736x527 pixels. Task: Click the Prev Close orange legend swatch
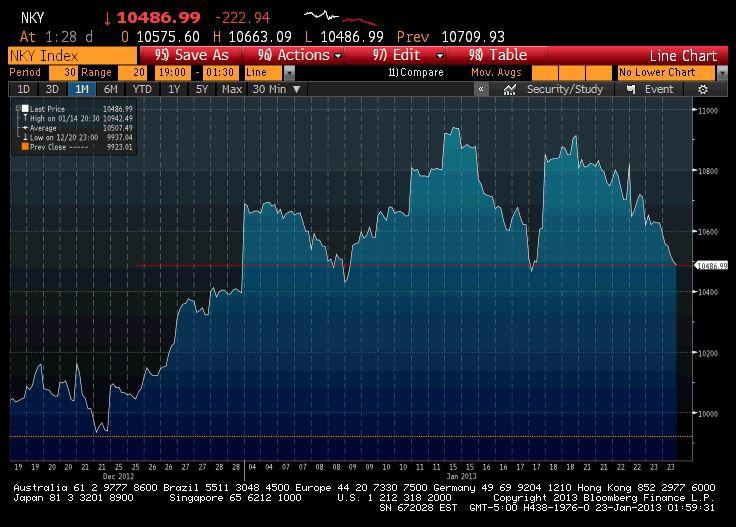[x=25, y=147]
